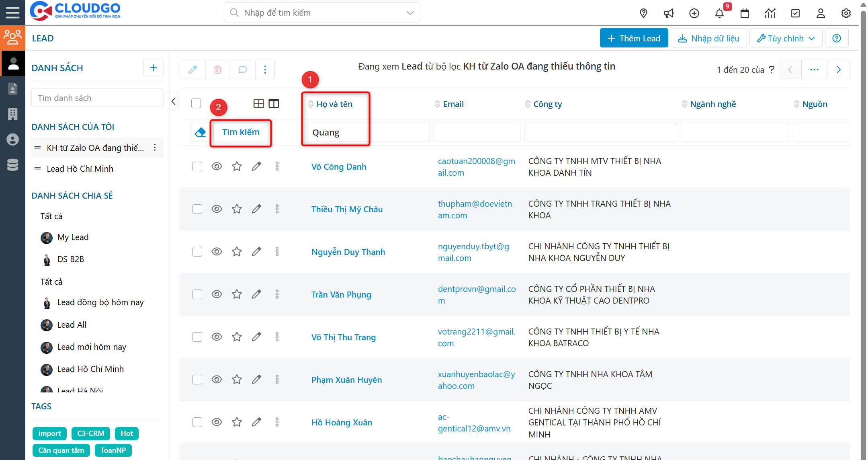The image size is (868, 460).
Task: Click the Tìm danh sách search field
Action: (97, 98)
